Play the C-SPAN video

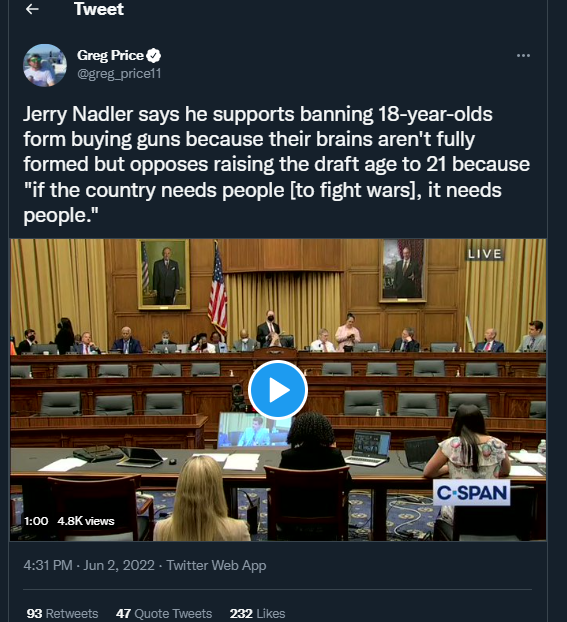coord(278,390)
